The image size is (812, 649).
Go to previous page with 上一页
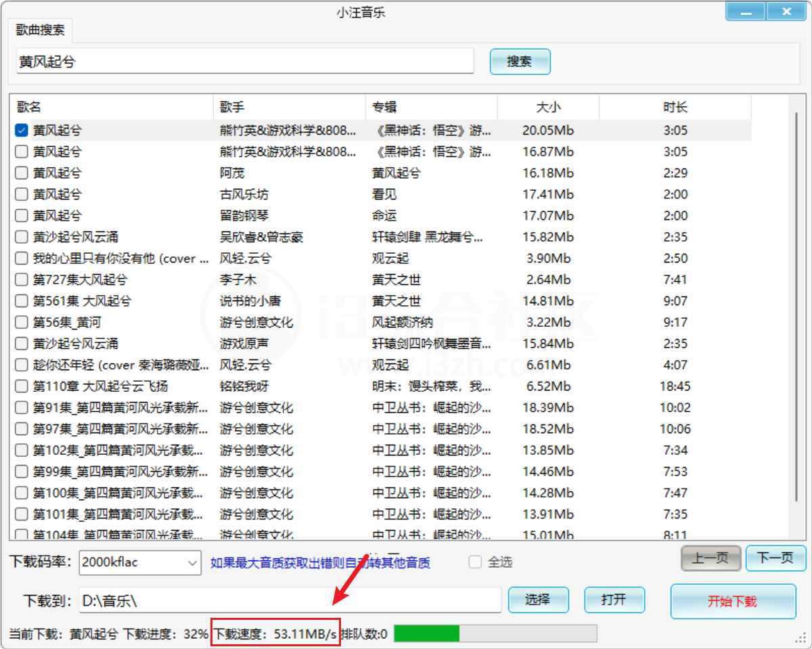[x=710, y=558]
